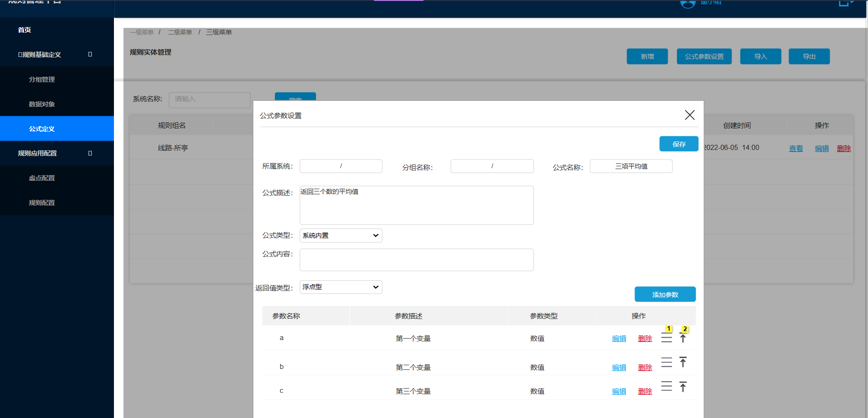Viewport: 868px width, 418px height.
Task: Click the drag-handle icon in row a
Action: click(666, 339)
